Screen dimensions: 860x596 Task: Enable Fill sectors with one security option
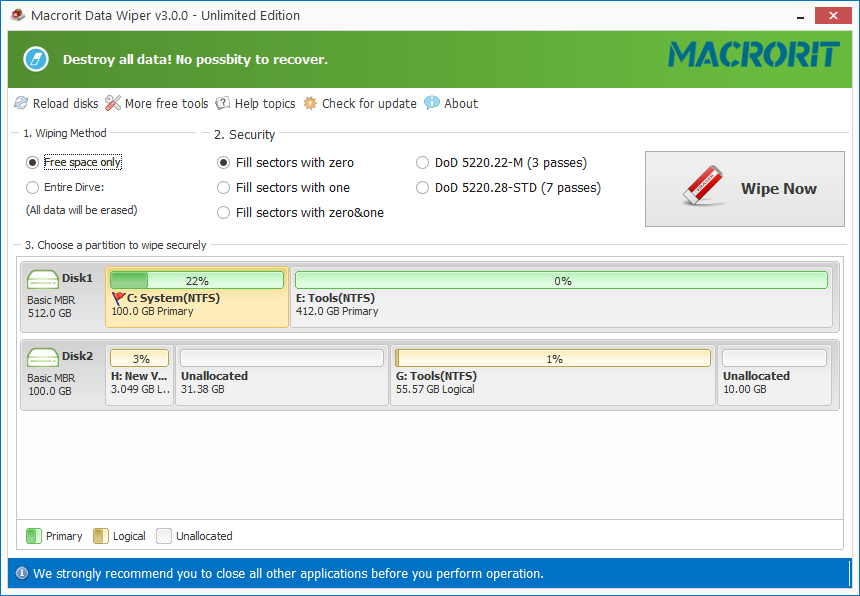pyautogui.click(x=223, y=187)
